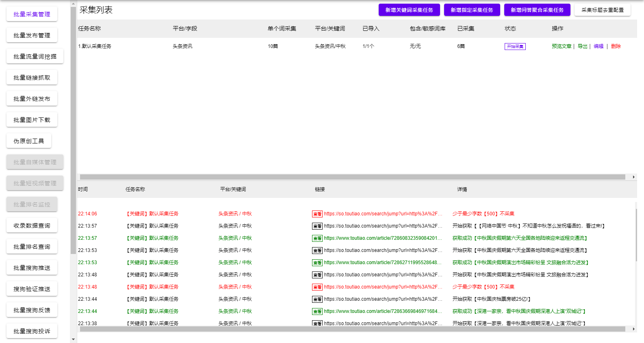Open 批量链接抓取 in the sidebar

(32, 78)
